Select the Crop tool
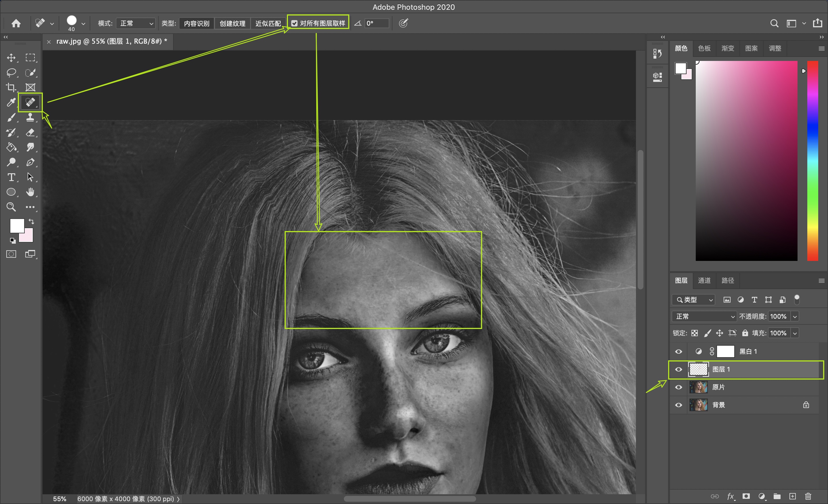828x504 pixels. pyautogui.click(x=11, y=87)
